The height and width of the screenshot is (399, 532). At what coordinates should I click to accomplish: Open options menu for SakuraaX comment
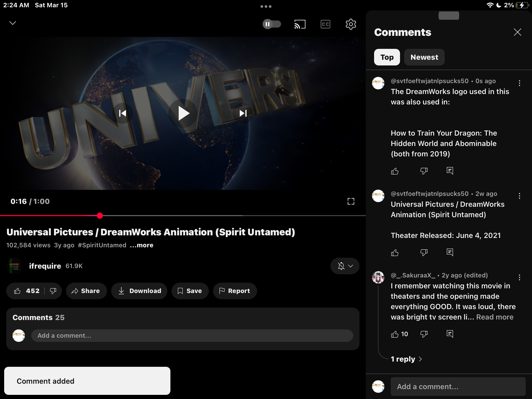(519, 277)
